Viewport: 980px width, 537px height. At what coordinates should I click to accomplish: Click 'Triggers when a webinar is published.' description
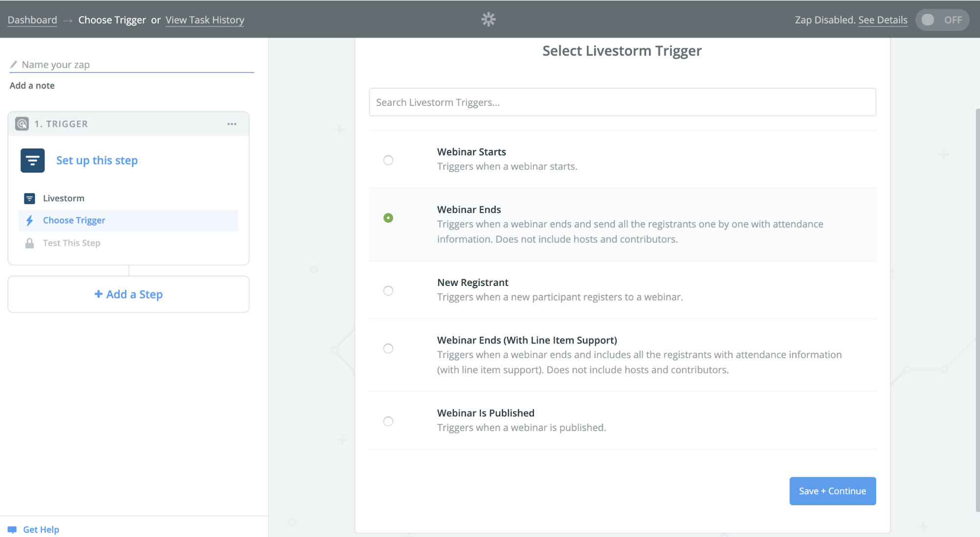(522, 428)
